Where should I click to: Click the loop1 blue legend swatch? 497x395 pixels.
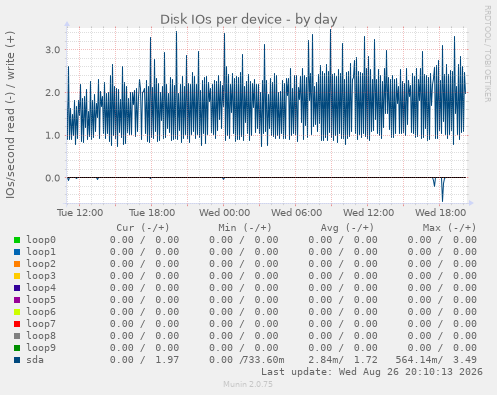pyautogui.click(x=17, y=252)
